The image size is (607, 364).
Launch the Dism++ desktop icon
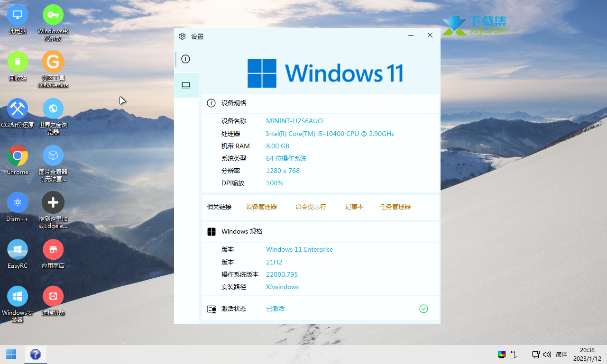coord(18,202)
